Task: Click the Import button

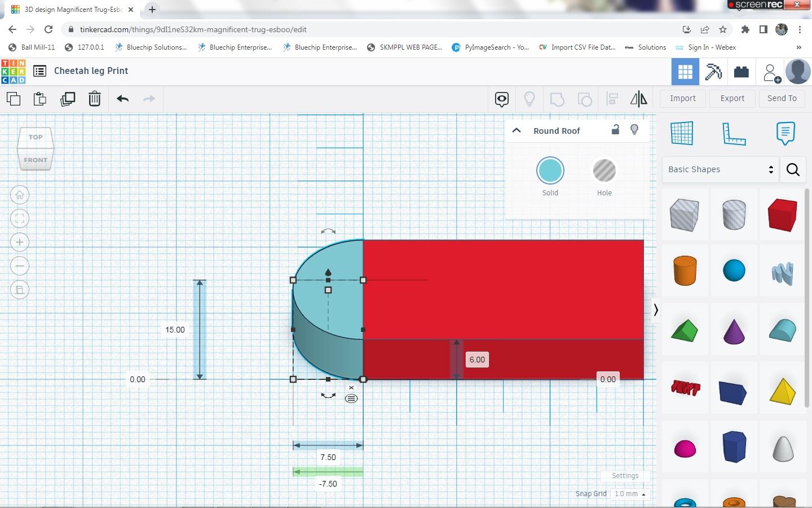Action: coord(683,99)
